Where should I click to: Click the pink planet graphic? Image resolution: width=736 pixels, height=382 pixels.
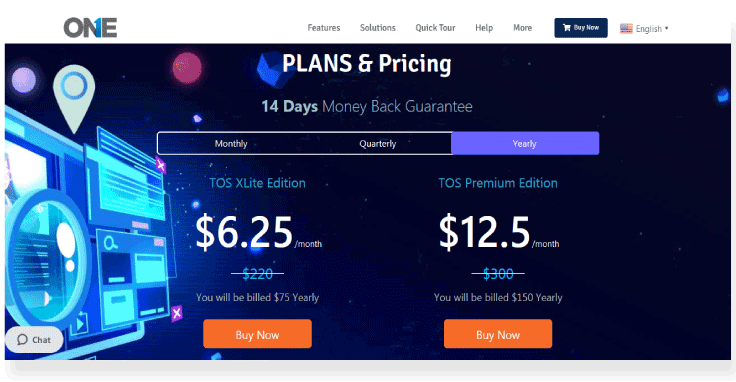187,68
